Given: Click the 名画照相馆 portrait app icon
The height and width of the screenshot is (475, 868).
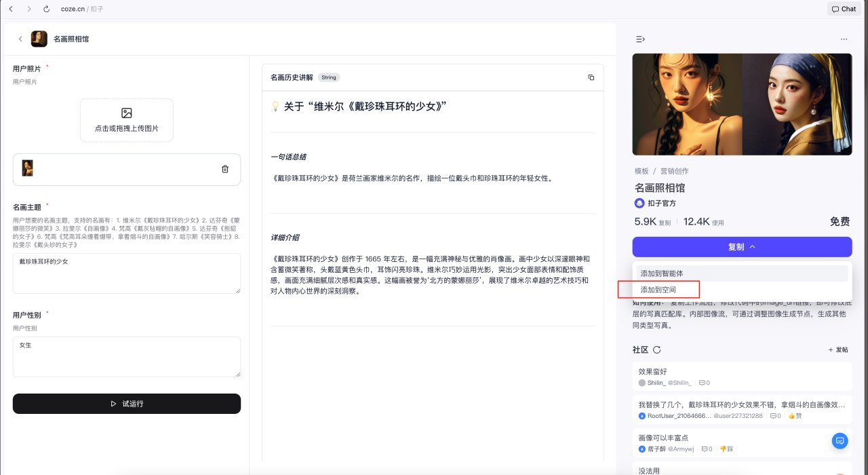Looking at the screenshot, I should [x=39, y=39].
